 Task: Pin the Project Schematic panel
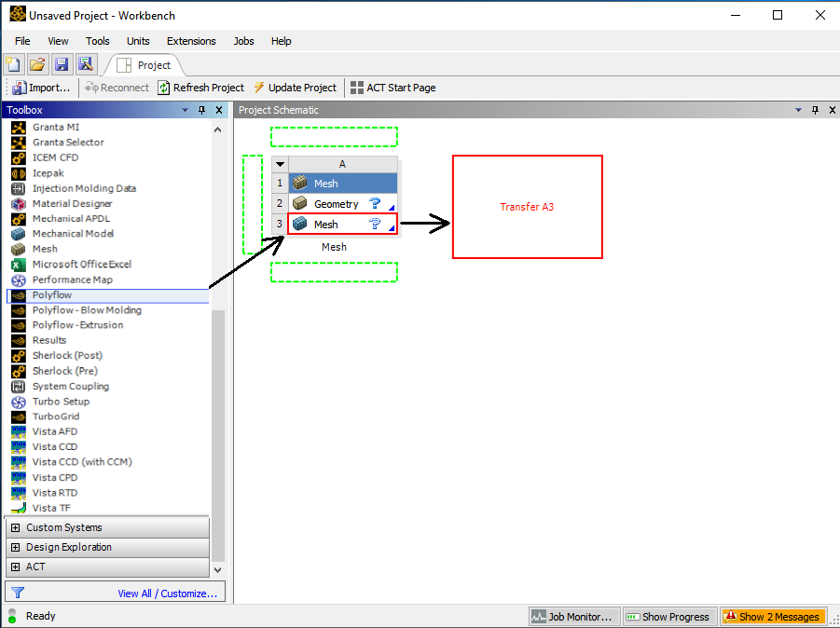click(x=817, y=110)
